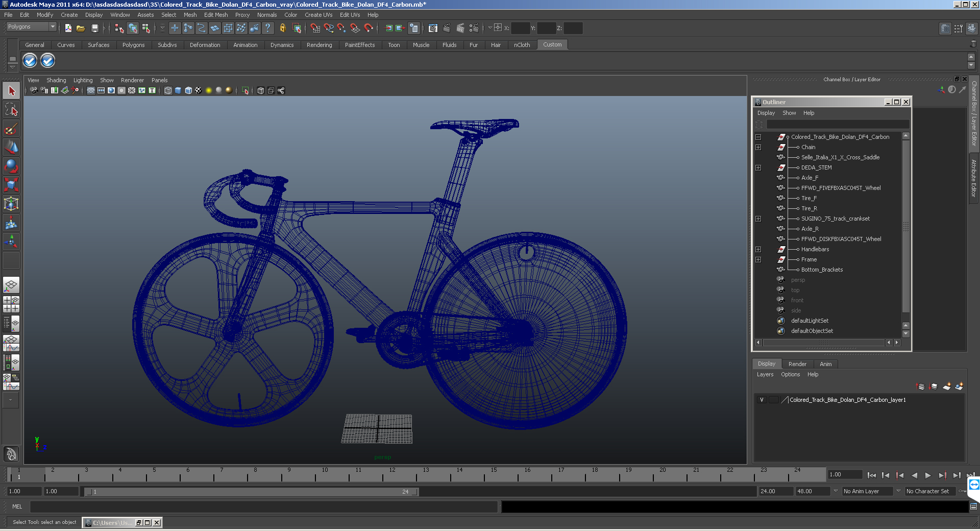The height and width of the screenshot is (531, 980).
Task: Choose the Paint Selection tool
Action: point(11,128)
